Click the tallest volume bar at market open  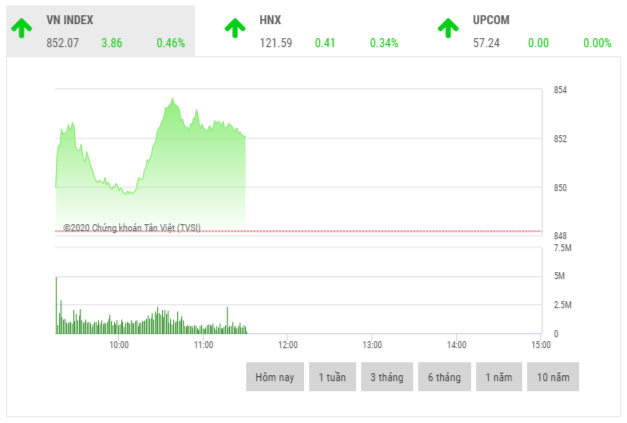[56, 304]
